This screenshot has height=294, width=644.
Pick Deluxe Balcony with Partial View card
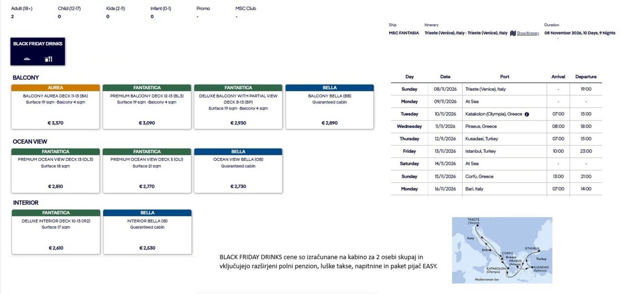(238, 107)
